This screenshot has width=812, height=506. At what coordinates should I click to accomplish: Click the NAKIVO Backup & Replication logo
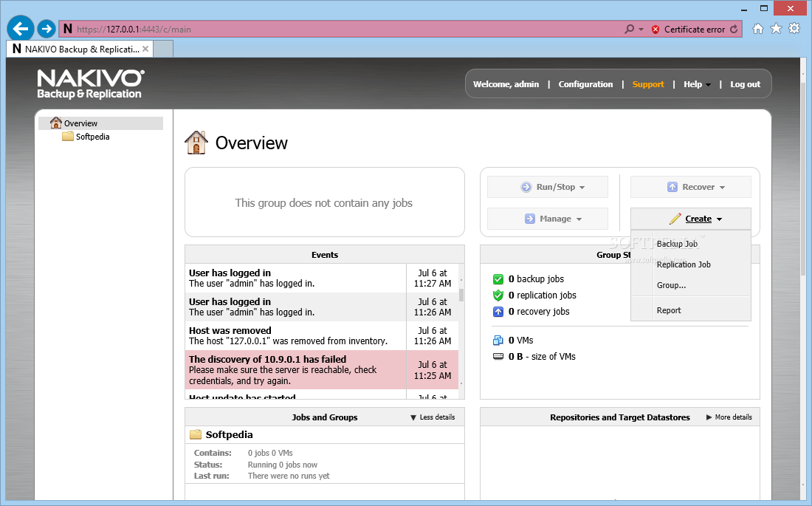tap(90, 84)
